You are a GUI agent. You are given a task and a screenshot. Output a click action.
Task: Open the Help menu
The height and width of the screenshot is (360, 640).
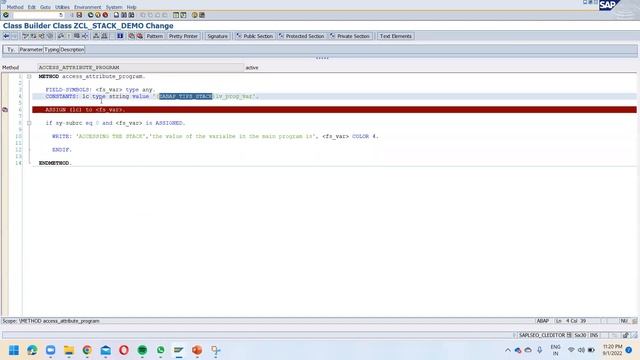point(131,7)
